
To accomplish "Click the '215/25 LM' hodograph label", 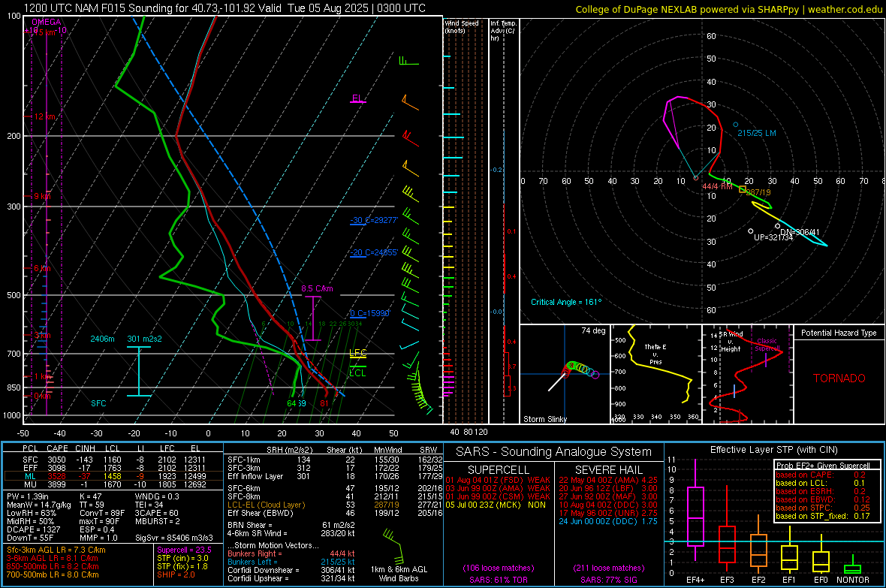I will [757, 133].
